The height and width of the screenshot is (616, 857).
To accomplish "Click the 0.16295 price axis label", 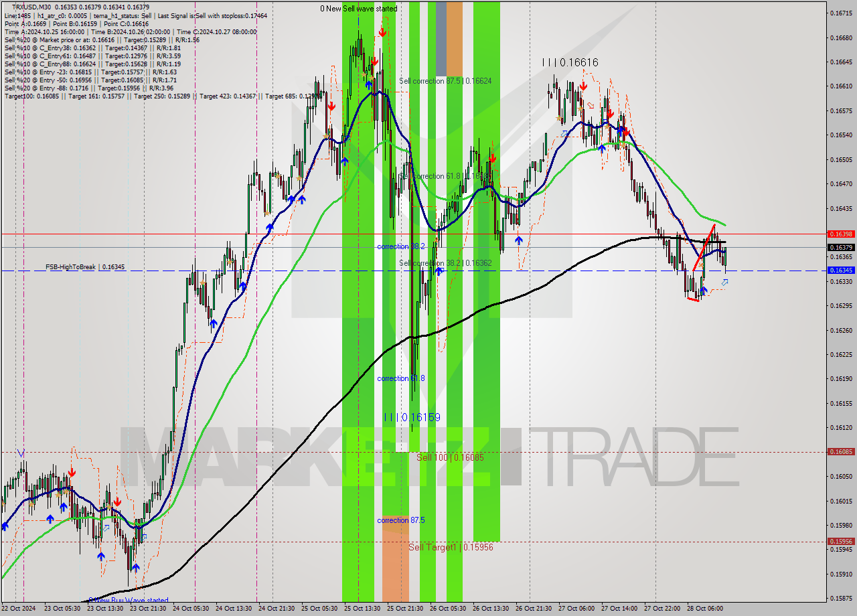I will pos(841,306).
